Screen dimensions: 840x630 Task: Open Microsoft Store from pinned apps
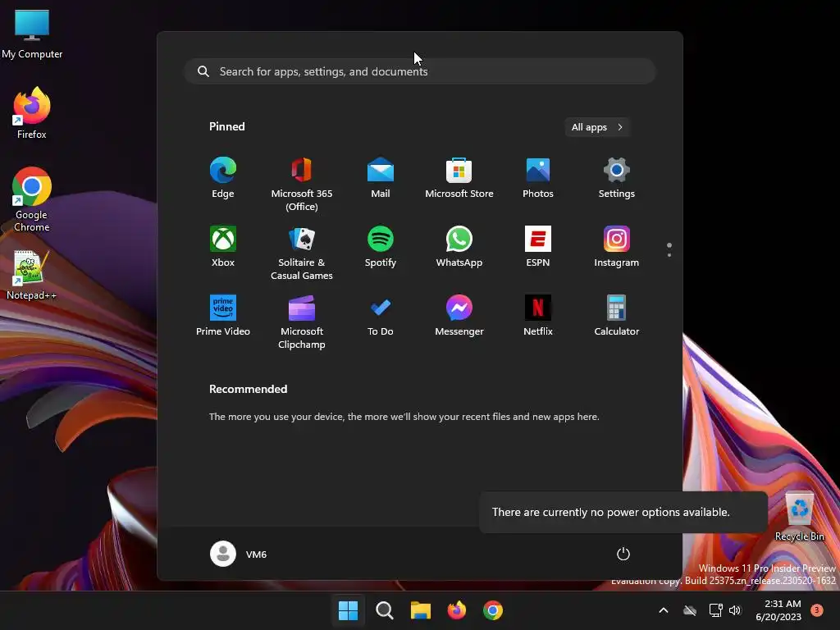click(459, 178)
